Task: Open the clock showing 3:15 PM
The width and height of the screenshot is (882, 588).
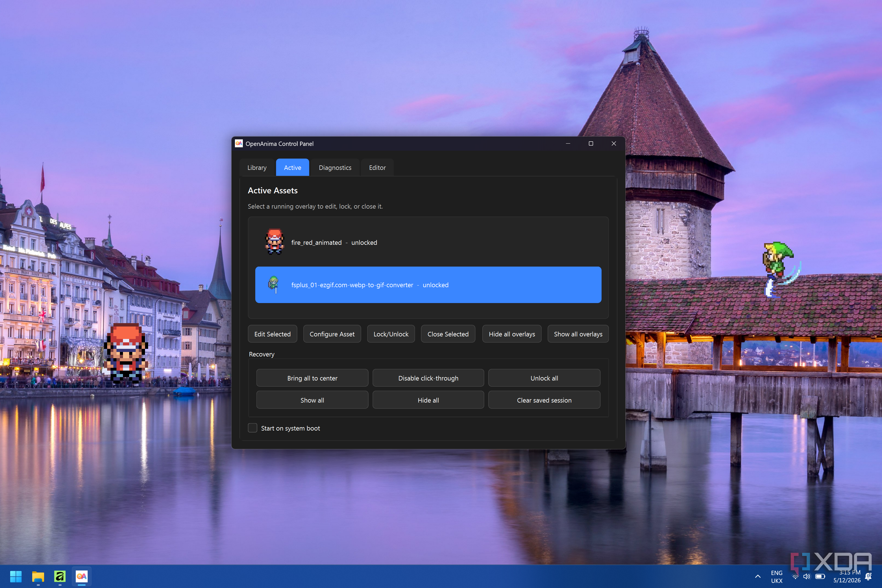Action: tap(847, 576)
